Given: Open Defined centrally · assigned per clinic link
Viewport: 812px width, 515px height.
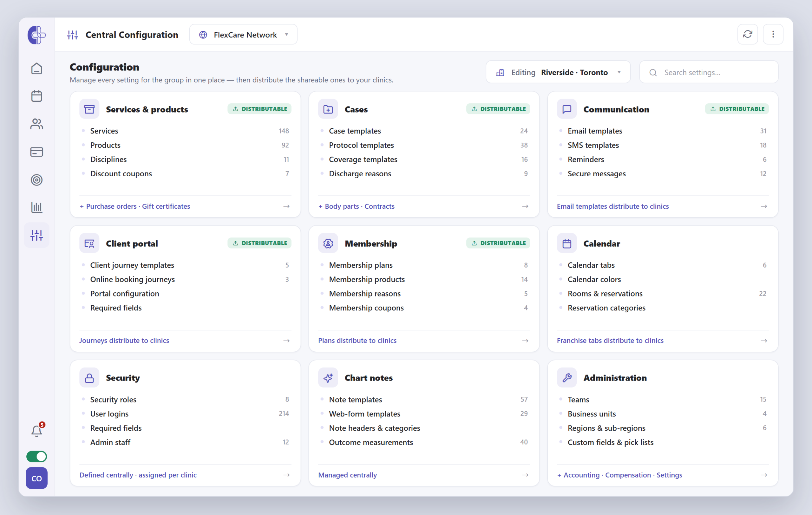Looking at the screenshot, I should coord(138,475).
